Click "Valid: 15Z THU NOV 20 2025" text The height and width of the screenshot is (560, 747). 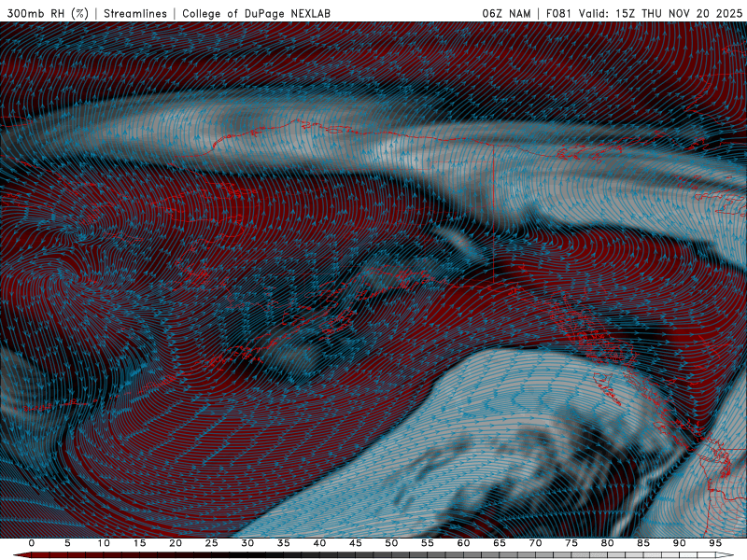[x=660, y=13]
